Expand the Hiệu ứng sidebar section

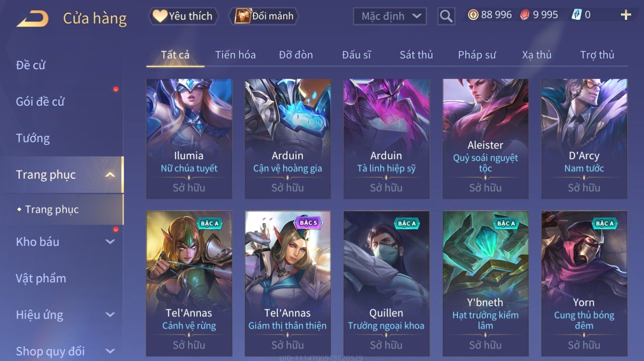point(110,315)
